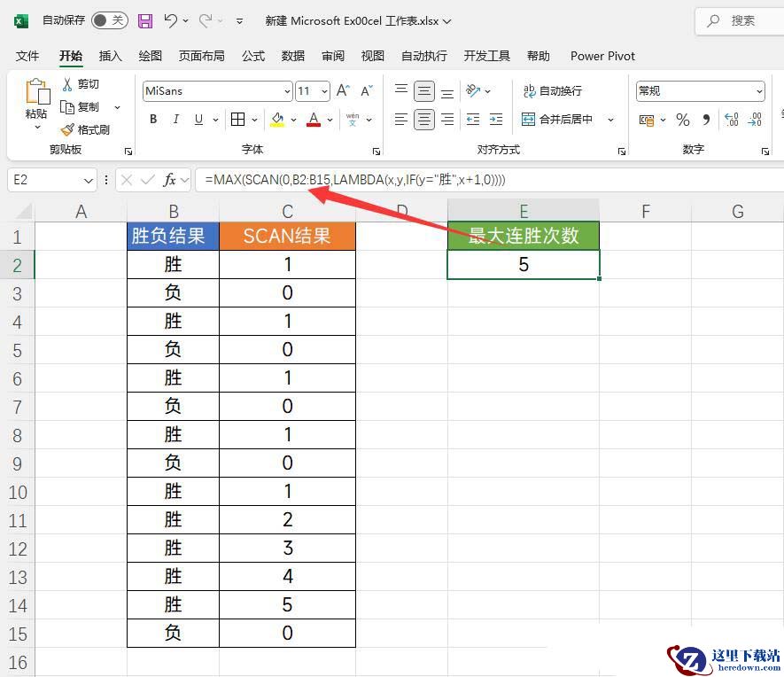Click the 粘贴 paste icon
The width and height of the screenshot is (784, 677).
[x=37, y=92]
